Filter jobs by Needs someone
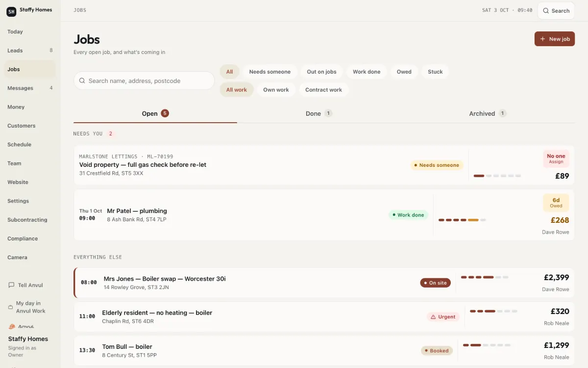Image resolution: width=588 pixels, height=368 pixels. (x=269, y=72)
